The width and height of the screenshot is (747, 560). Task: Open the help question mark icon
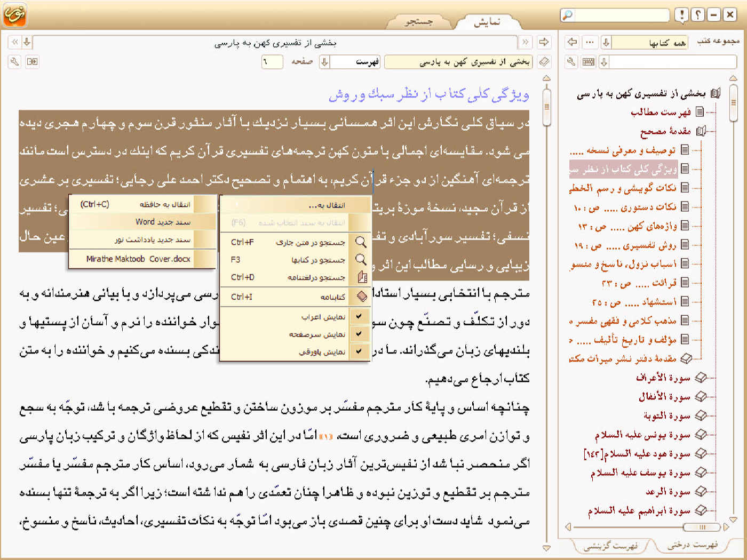click(x=697, y=15)
